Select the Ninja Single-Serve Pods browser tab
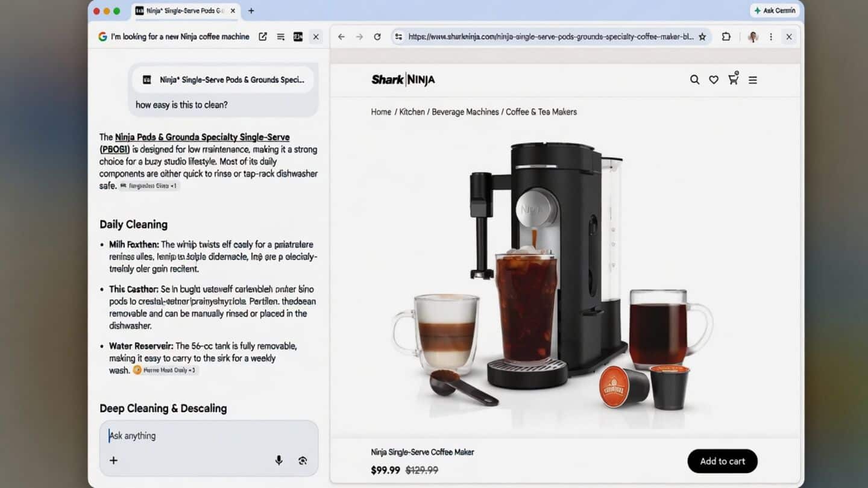The width and height of the screenshot is (868, 488). pos(186,11)
